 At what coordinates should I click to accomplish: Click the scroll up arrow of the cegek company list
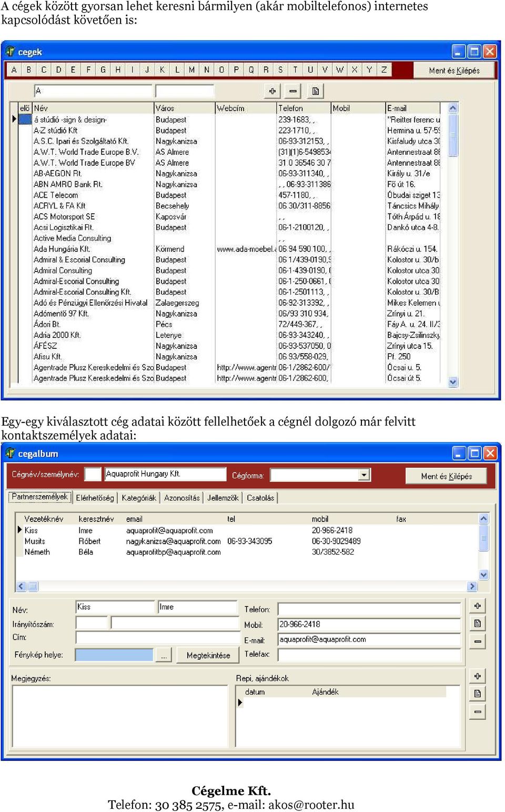click(x=453, y=108)
